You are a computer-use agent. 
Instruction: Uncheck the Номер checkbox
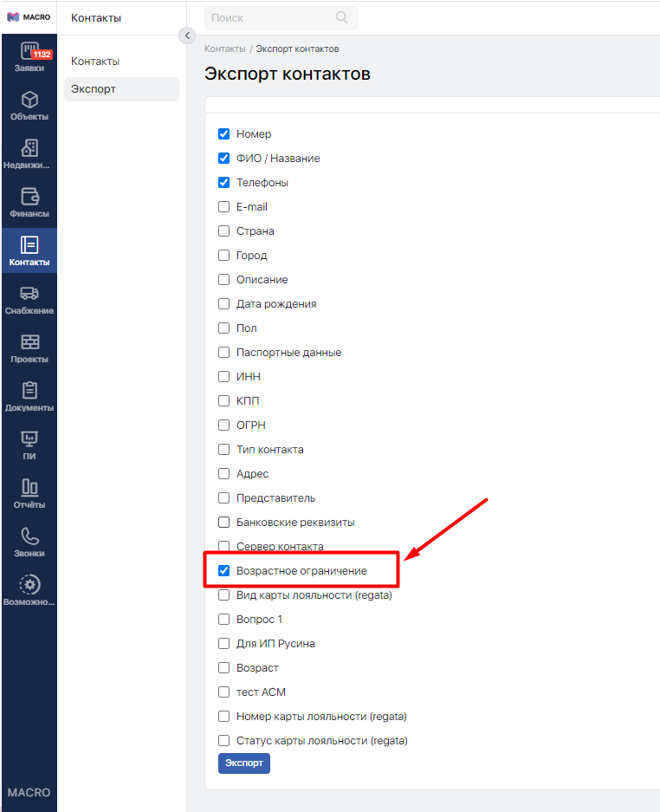click(223, 134)
